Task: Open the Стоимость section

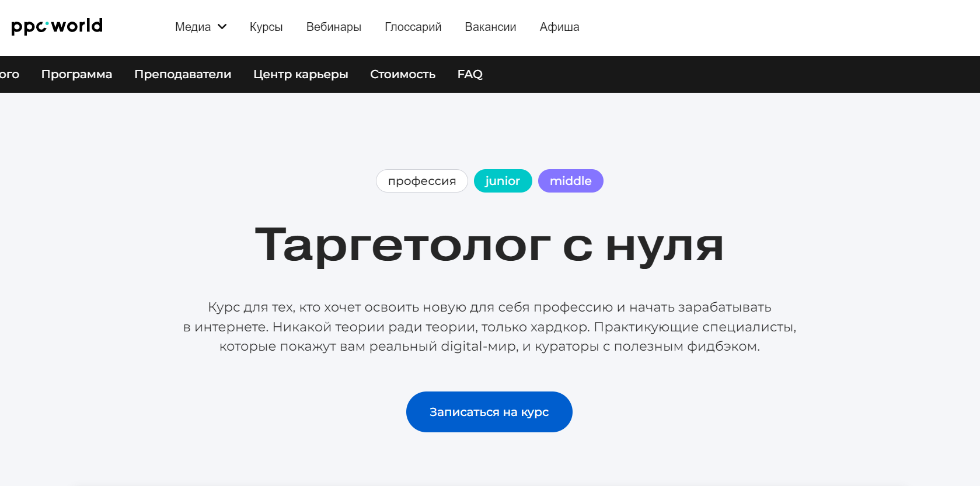Action: pyautogui.click(x=403, y=74)
